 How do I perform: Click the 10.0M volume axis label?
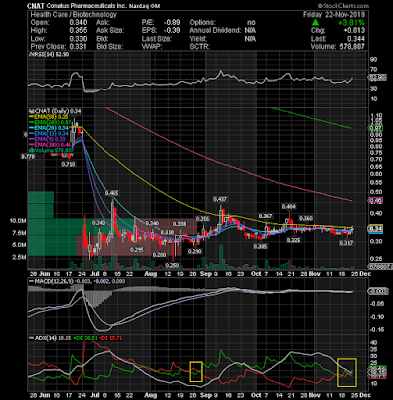tap(18, 221)
